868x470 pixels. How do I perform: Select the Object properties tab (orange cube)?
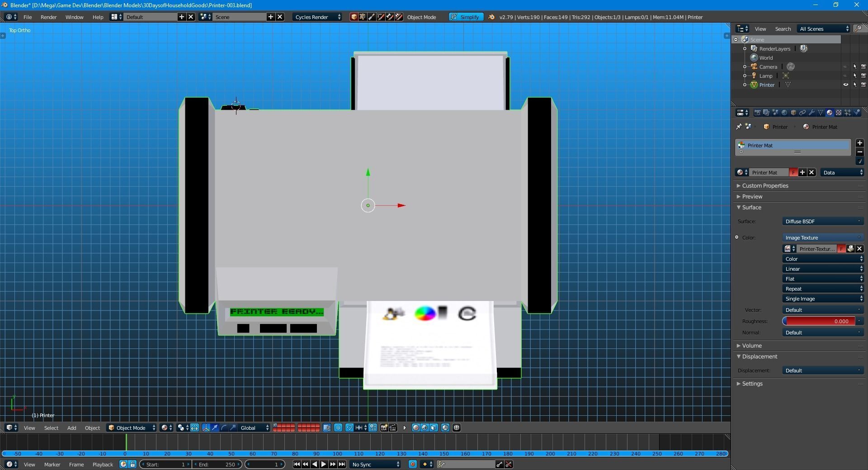click(793, 113)
